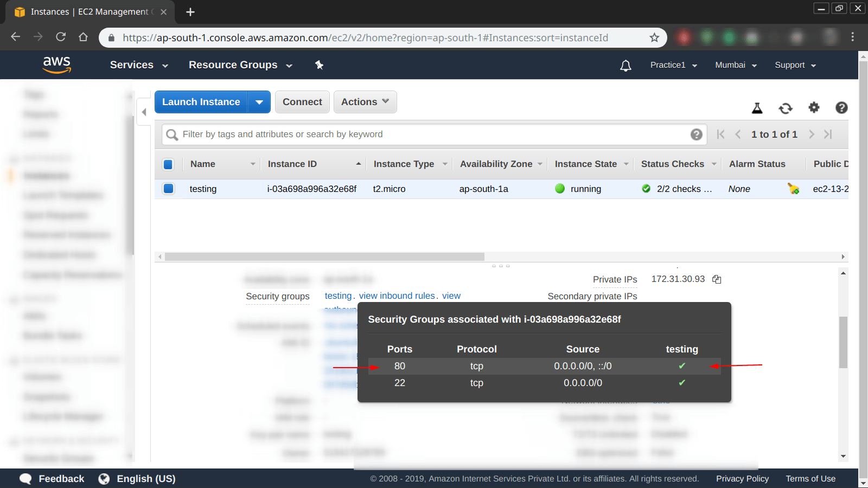Bookmark this page with star icon
Image resolution: width=868 pixels, height=488 pixels.
654,37
